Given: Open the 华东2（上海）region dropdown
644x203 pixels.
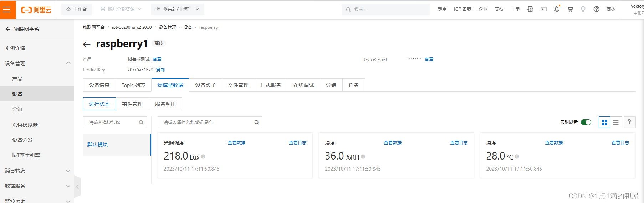Looking at the screenshot, I should (178, 9).
